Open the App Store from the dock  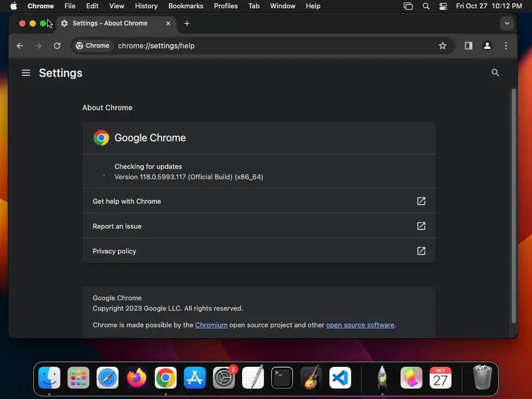195,378
